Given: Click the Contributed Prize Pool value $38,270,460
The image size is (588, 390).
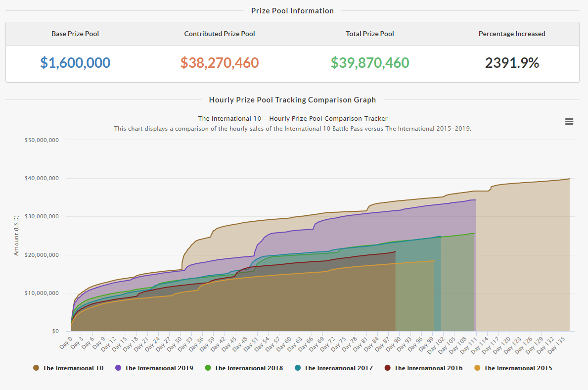Looking at the screenshot, I should click(220, 63).
